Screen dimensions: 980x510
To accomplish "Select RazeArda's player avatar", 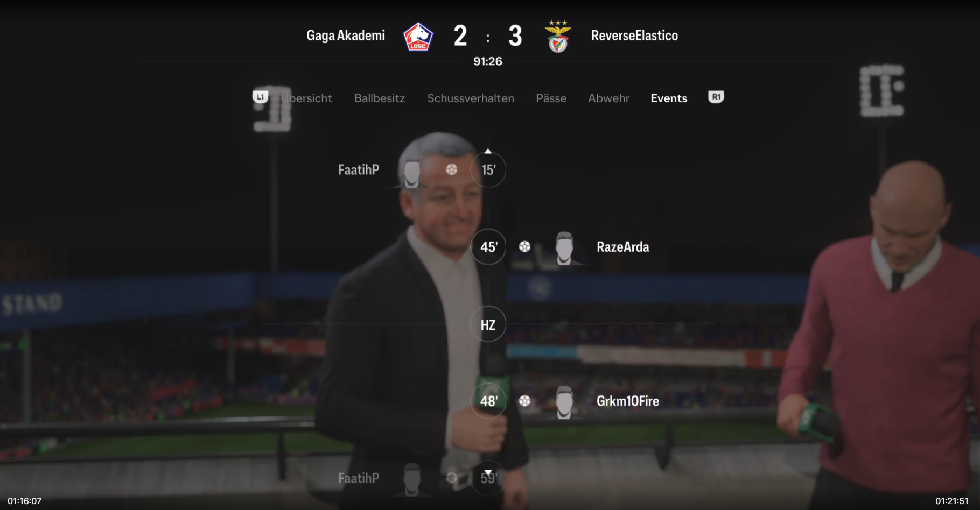I will (x=564, y=247).
